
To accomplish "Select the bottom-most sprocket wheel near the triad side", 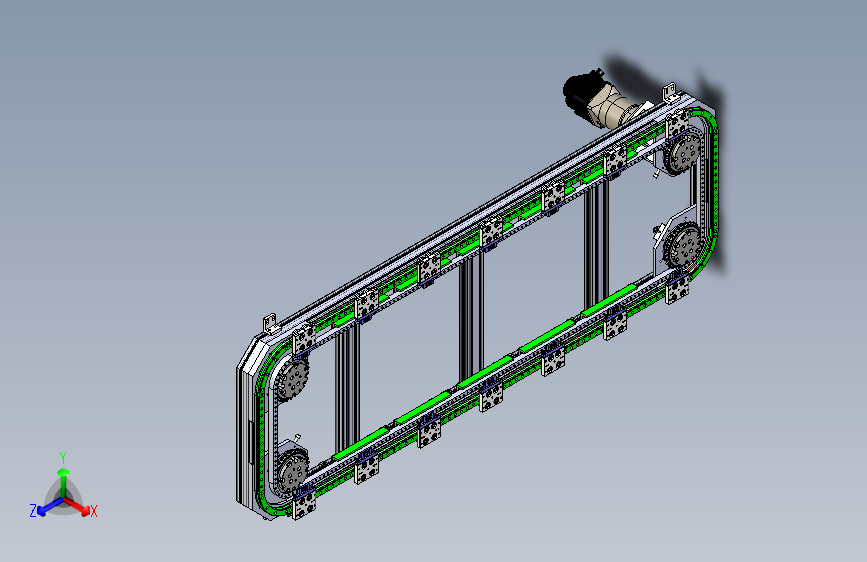I will (x=291, y=471).
